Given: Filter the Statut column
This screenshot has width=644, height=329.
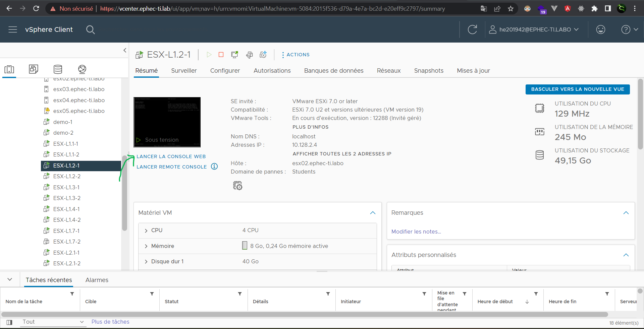Looking at the screenshot, I should 240,294.
